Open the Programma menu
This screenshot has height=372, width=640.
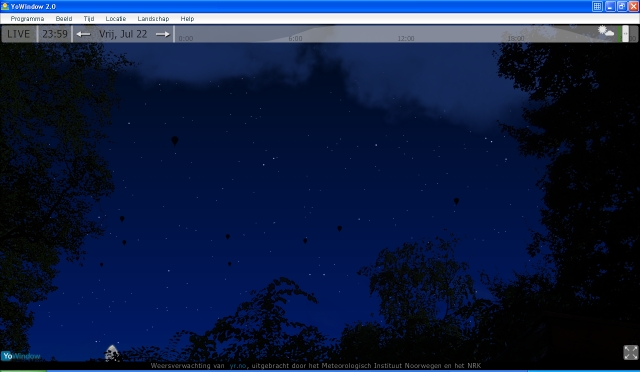[27, 19]
